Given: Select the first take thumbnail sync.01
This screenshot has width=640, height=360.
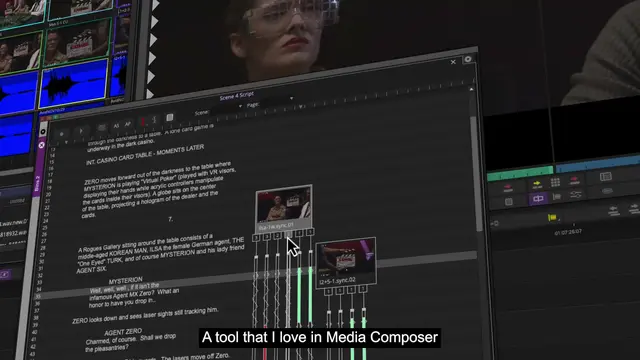Looking at the screenshot, I should point(284,209).
